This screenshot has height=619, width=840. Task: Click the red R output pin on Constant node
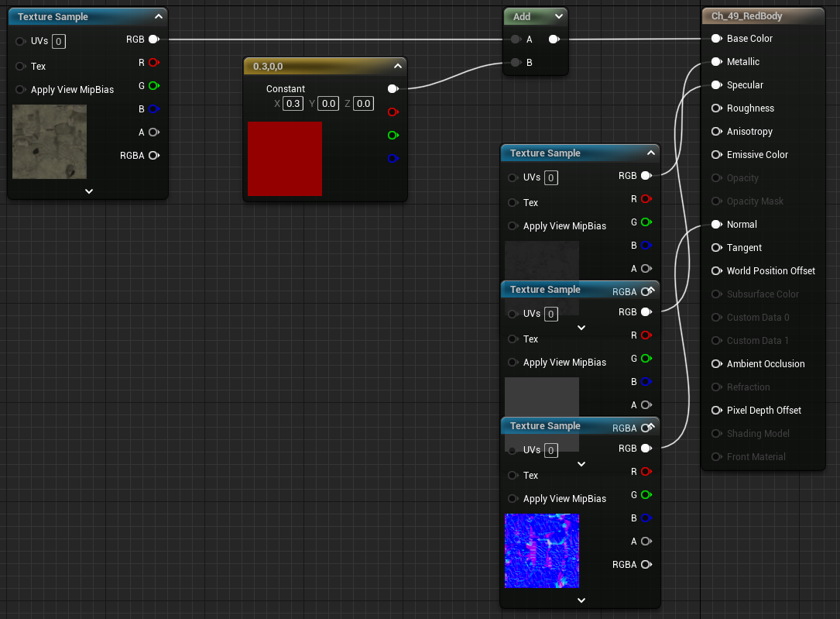click(393, 112)
